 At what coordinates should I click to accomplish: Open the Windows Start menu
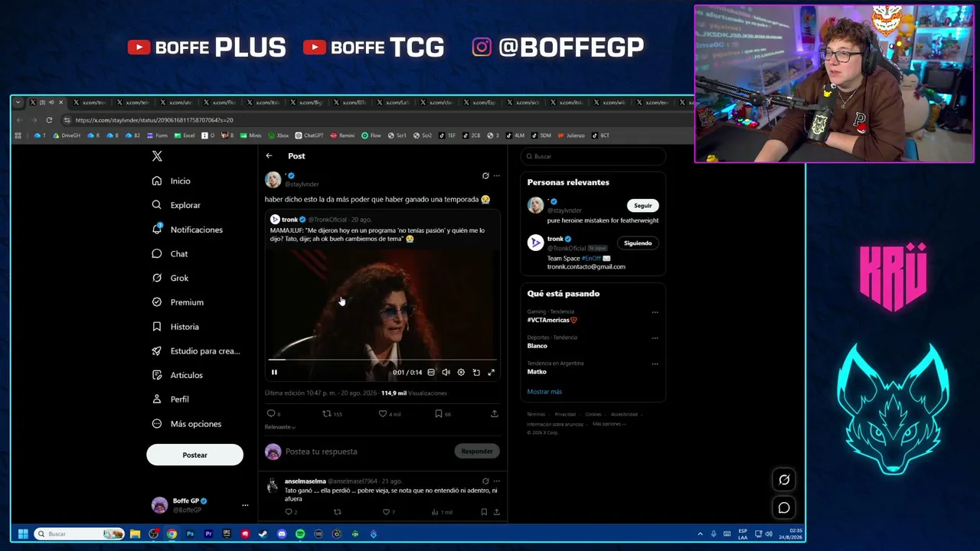pos(23,534)
